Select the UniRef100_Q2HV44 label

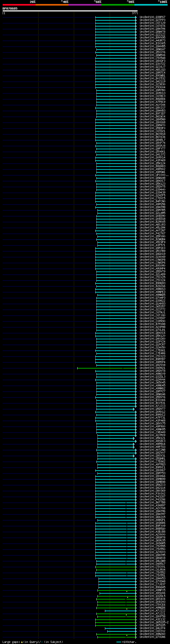point(152,380)
